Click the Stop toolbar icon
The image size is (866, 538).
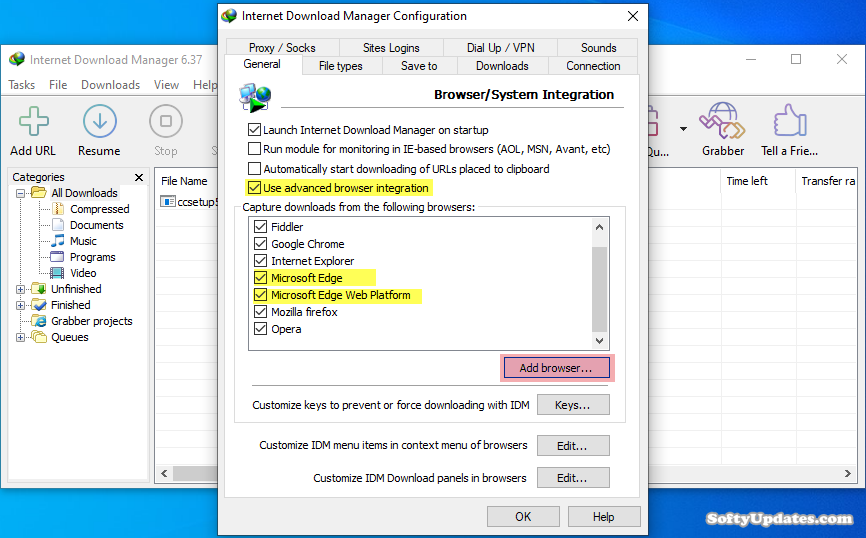tap(166, 121)
